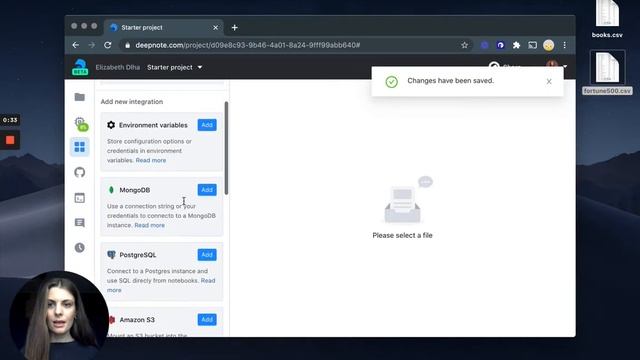Click the Add new integration heading
Image resolution: width=640 pixels, height=360 pixels.
pyautogui.click(x=132, y=102)
